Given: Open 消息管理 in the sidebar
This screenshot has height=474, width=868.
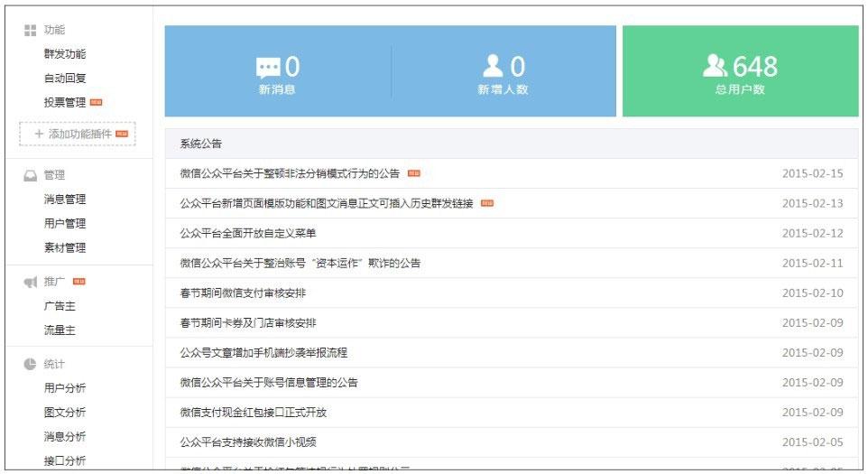Looking at the screenshot, I should (x=65, y=200).
